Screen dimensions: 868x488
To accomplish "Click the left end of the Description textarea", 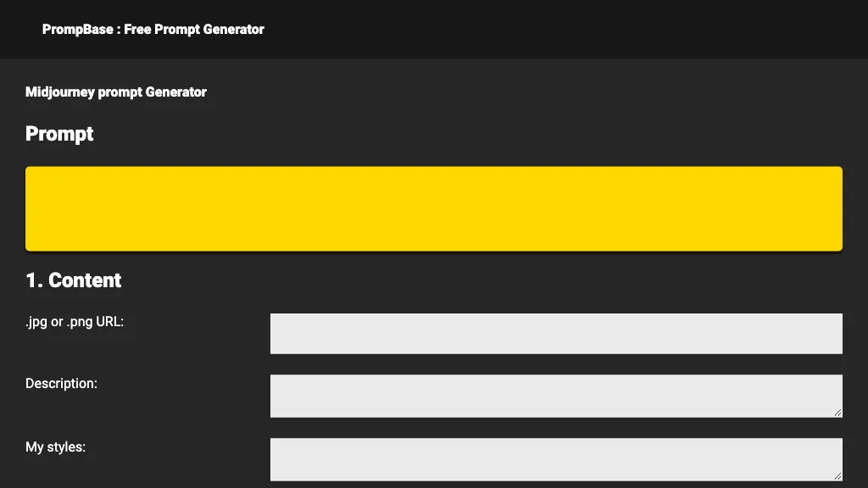I will pyautogui.click(x=281, y=396).
